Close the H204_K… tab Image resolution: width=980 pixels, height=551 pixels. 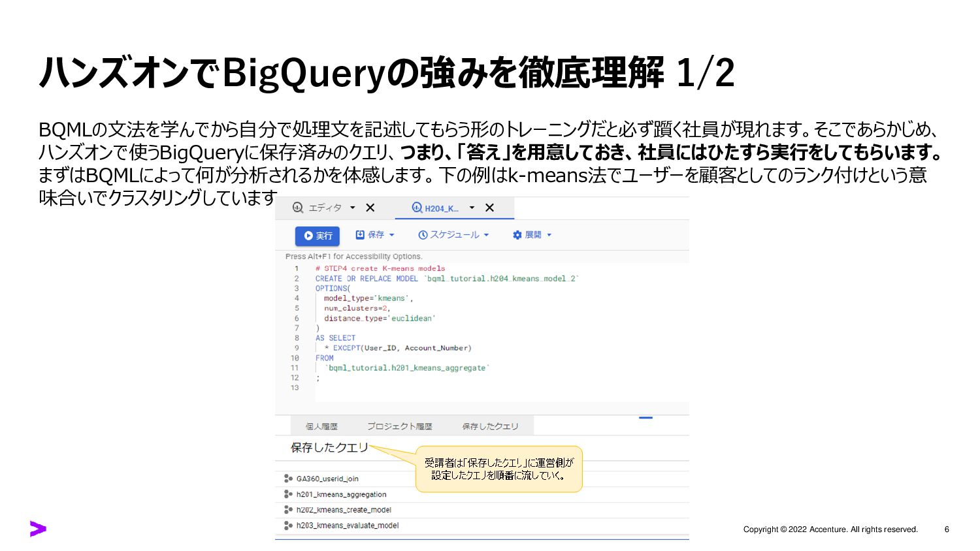[x=489, y=208]
